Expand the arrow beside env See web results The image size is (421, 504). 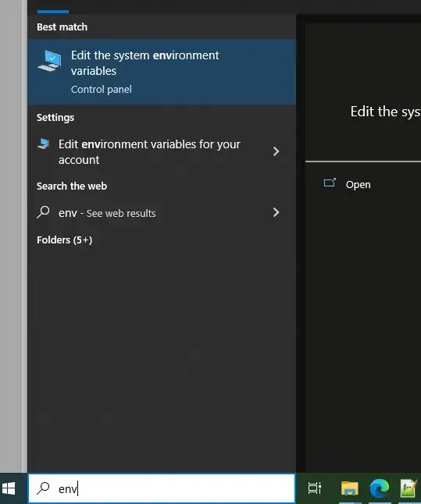(x=276, y=212)
